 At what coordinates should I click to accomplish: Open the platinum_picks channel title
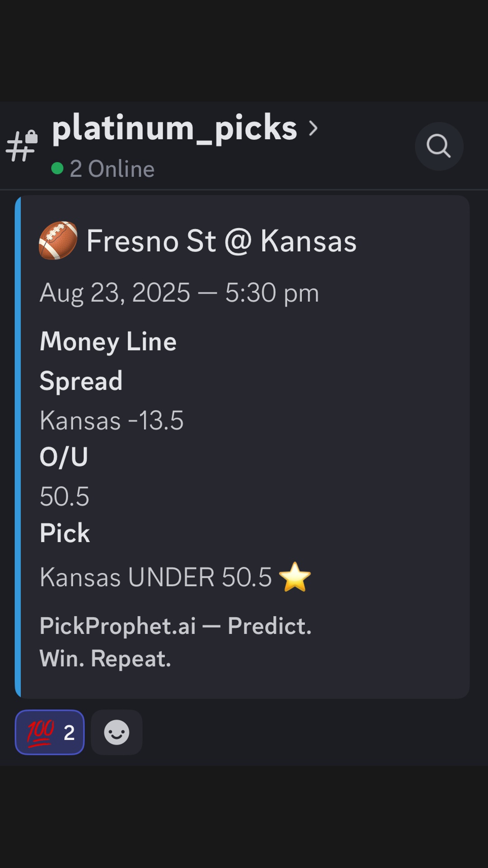coord(174,128)
